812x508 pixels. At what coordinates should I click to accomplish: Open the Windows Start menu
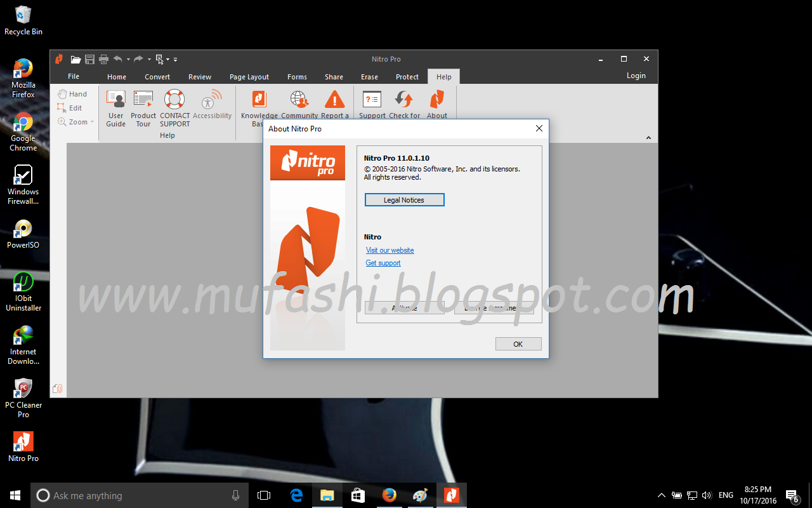click(x=15, y=495)
